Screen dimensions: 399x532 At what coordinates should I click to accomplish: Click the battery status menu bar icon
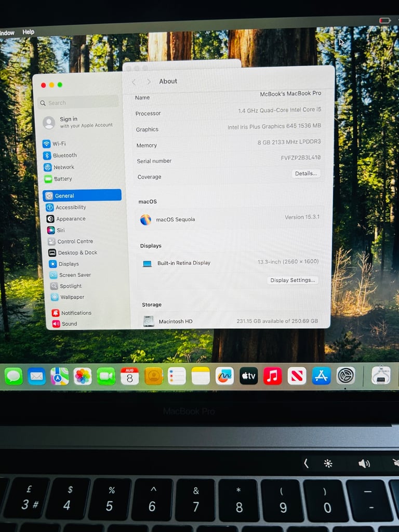point(385,21)
